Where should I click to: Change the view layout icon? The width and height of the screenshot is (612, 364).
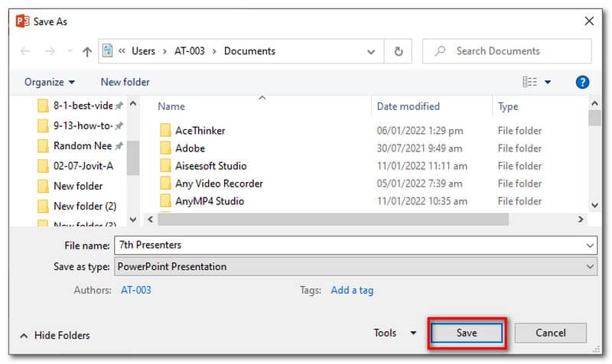click(529, 82)
